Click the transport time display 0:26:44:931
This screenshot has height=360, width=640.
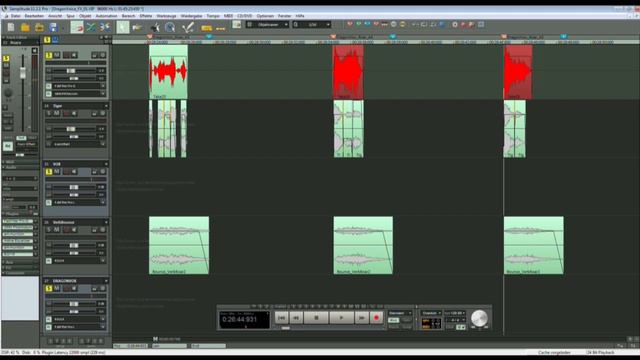pyautogui.click(x=244, y=319)
